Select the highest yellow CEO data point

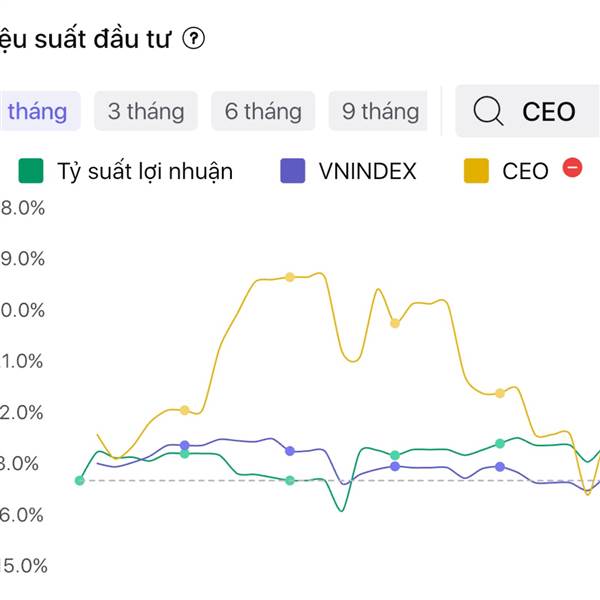pos(290,277)
